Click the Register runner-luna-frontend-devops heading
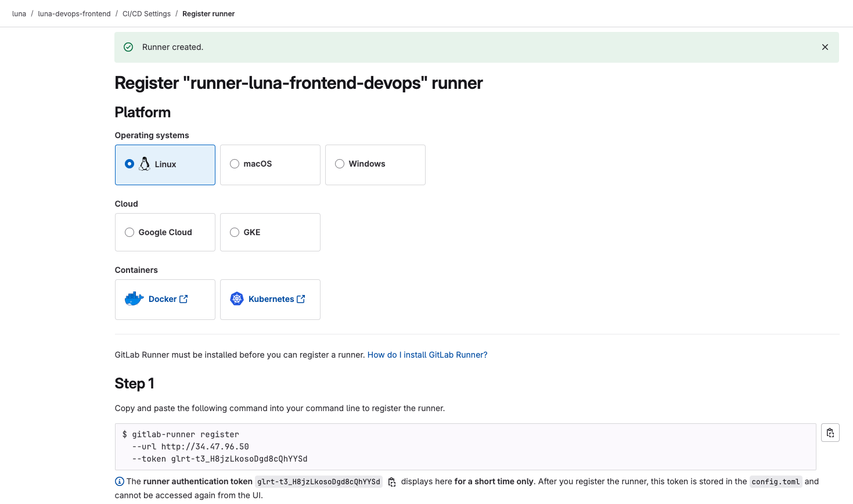853x504 pixels. point(298,83)
